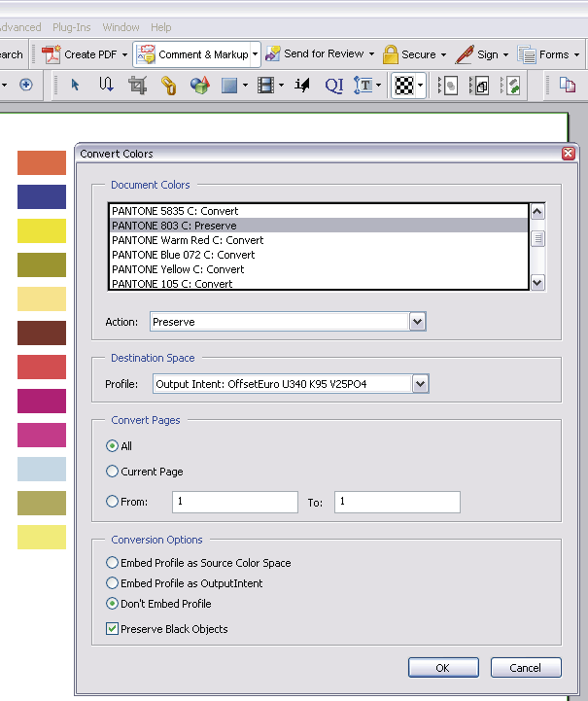The height and width of the screenshot is (701, 588).
Task: Select the TouchUp Text tool
Action: pyautogui.click(x=363, y=85)
